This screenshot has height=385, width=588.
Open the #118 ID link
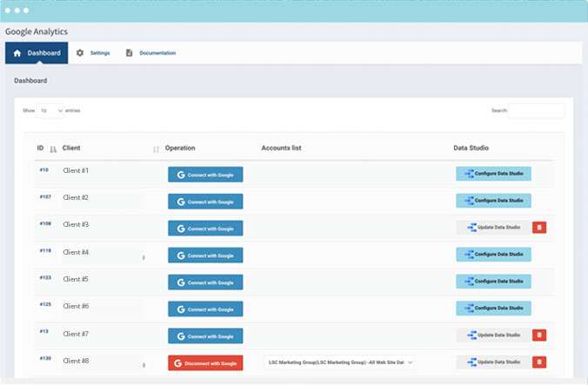click(45, 251)
